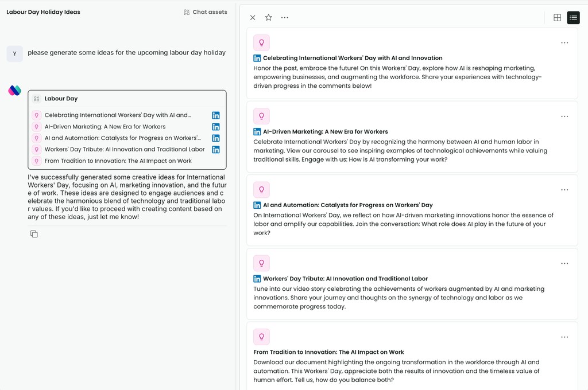Click LinkedIn icon in 'Celebrating International Workers' Day' chat row
The image size is (588, 390).
[216, 115]
